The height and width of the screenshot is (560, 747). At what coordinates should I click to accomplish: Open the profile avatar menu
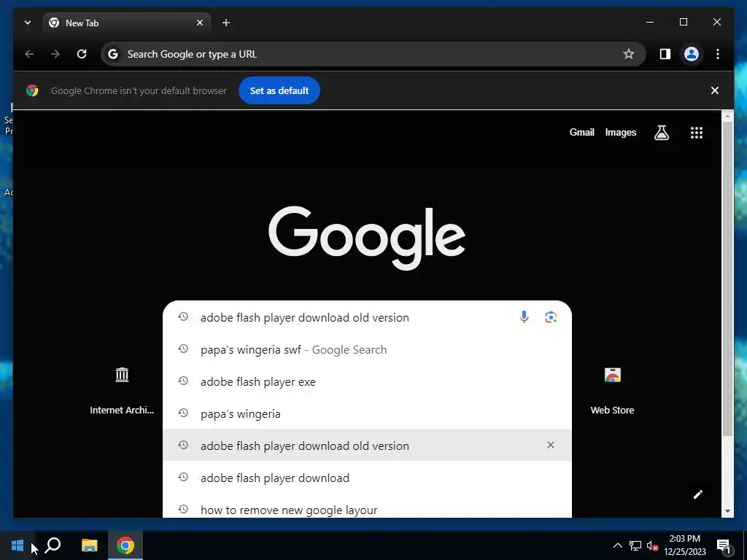tap(692, 54)
